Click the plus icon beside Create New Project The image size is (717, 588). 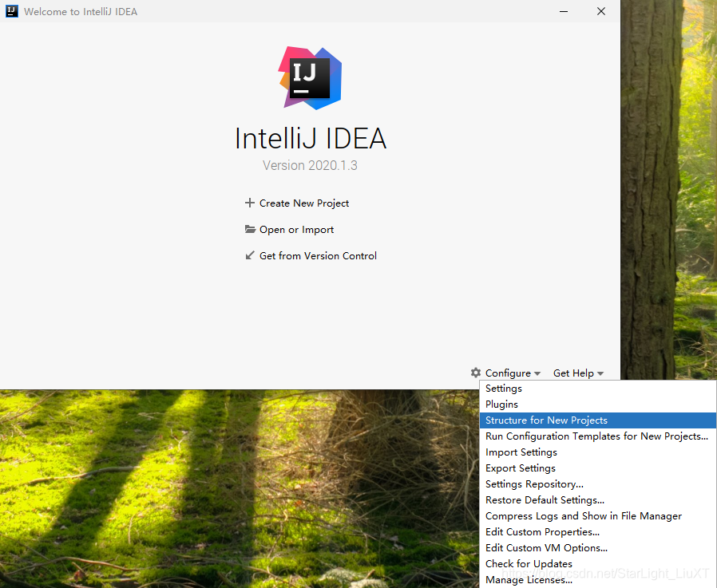tap(250, 203)
